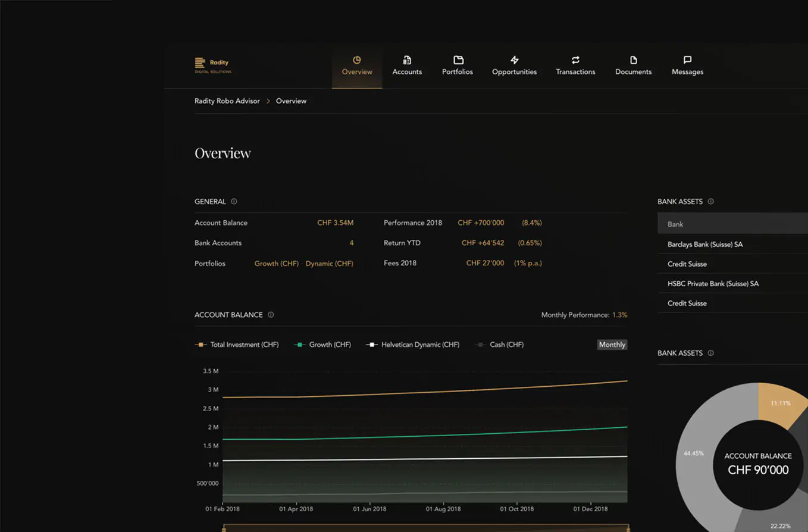Open Portfolios via its folder icon
The image size is (808, 532).
457,60
